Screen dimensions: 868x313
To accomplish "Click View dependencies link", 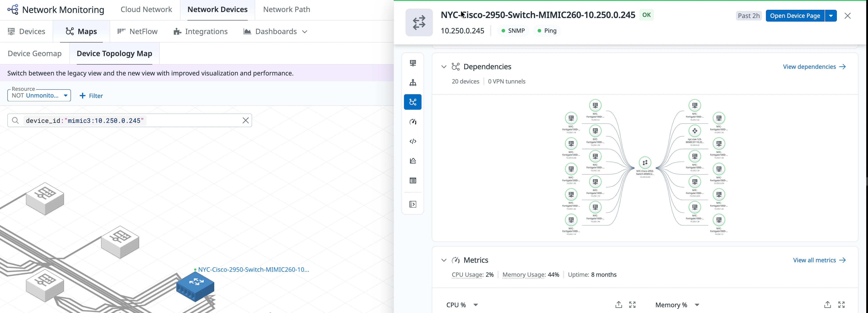I will click(x=814, y=67).
